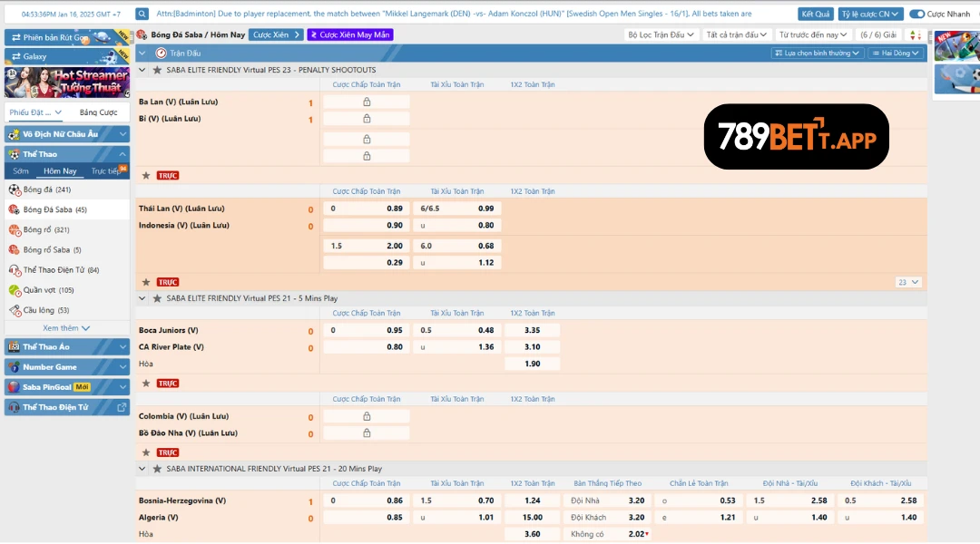Click locked handicap odds for Ba Lan

(367, 102)
